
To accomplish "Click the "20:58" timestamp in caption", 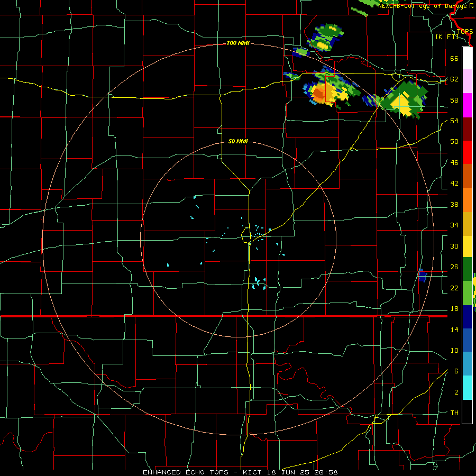I will click(x=326, y=472).
